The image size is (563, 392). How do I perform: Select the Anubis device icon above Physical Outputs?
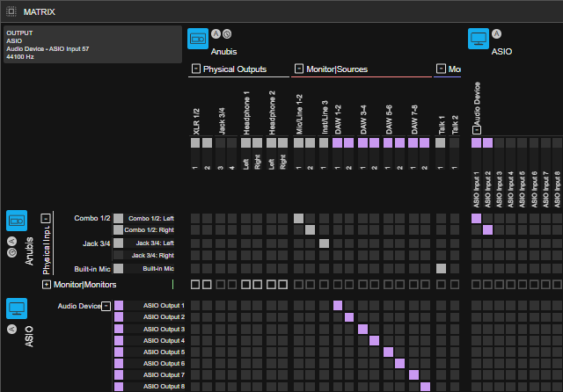[198, 39]
